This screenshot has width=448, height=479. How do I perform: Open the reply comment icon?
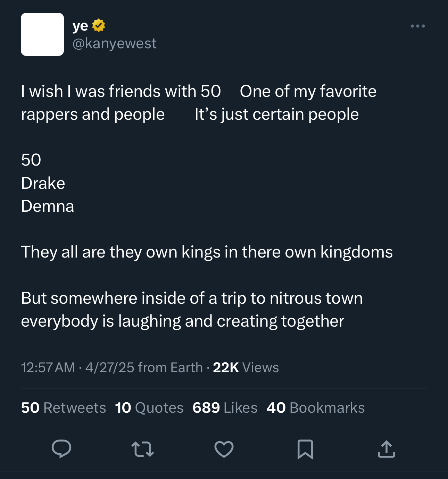(61, 449)
